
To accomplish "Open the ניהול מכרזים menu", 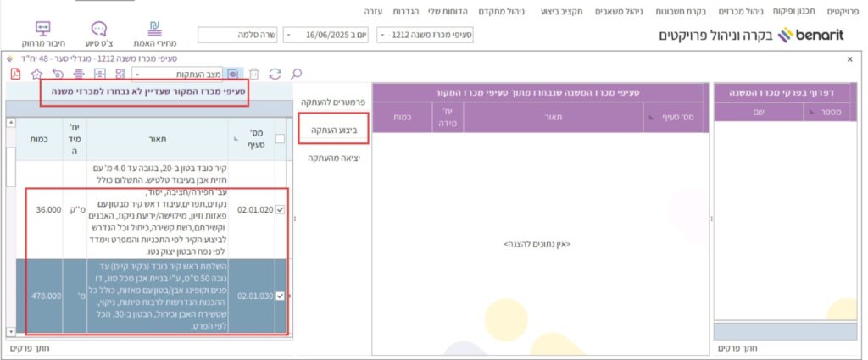I will click(744, 11).
